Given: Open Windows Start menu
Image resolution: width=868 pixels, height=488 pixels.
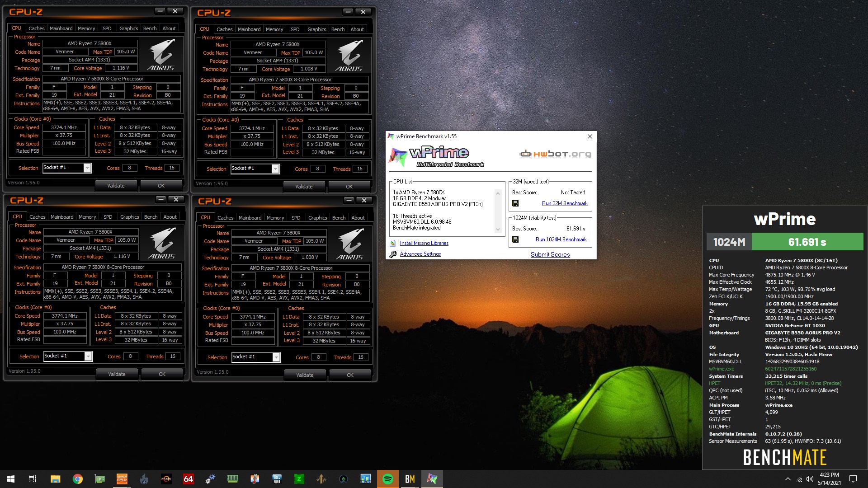Looking at the screenshot, I should pyautogui.click(x=11, y=479).
